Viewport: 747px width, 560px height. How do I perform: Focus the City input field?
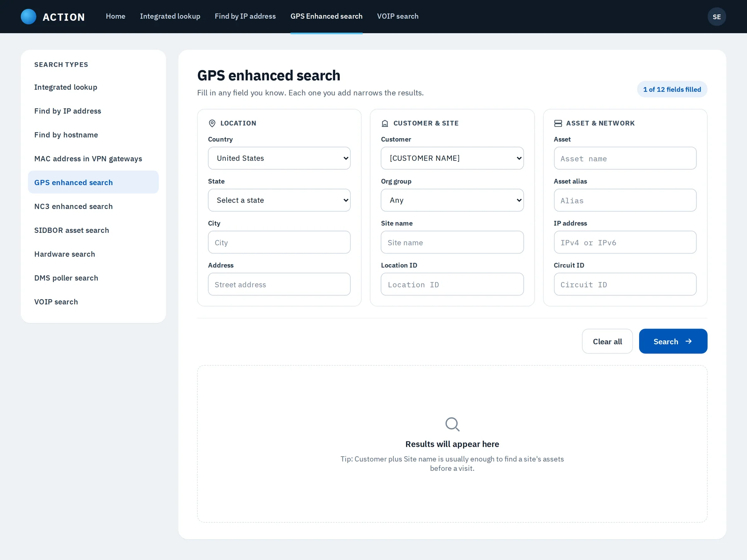tap(279, 242)
